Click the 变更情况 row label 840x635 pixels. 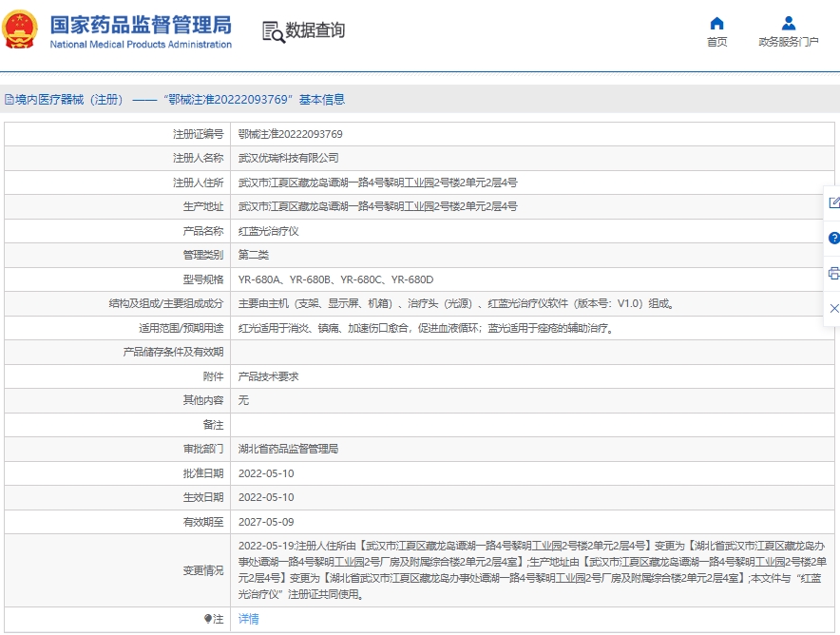pos(203,570)
